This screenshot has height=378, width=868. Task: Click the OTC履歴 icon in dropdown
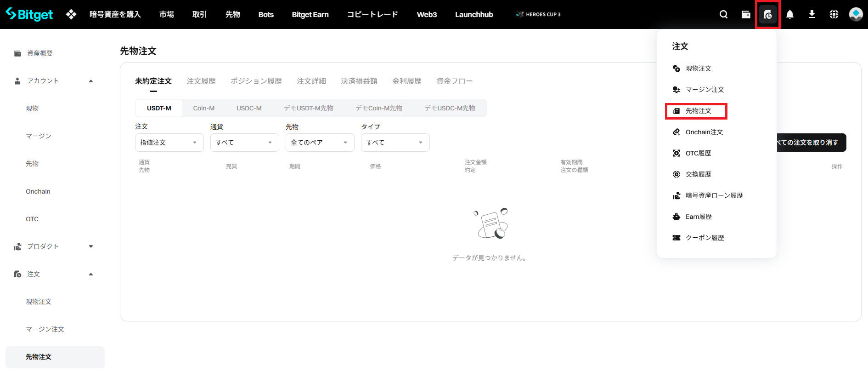[x=676, y=153]
